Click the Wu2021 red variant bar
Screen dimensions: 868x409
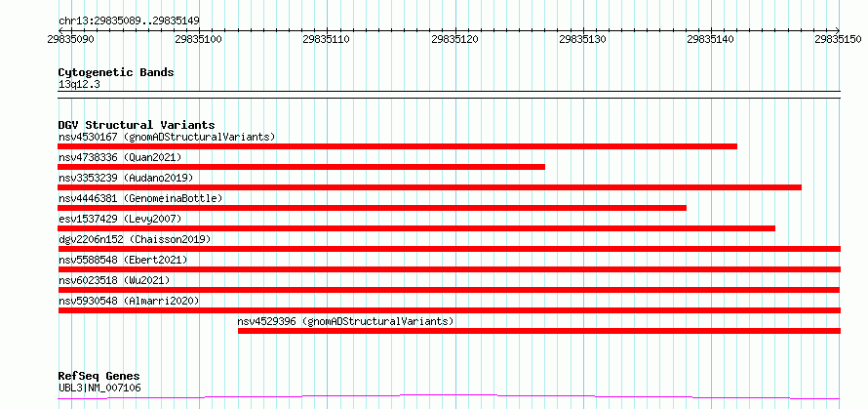coord(449,290)
